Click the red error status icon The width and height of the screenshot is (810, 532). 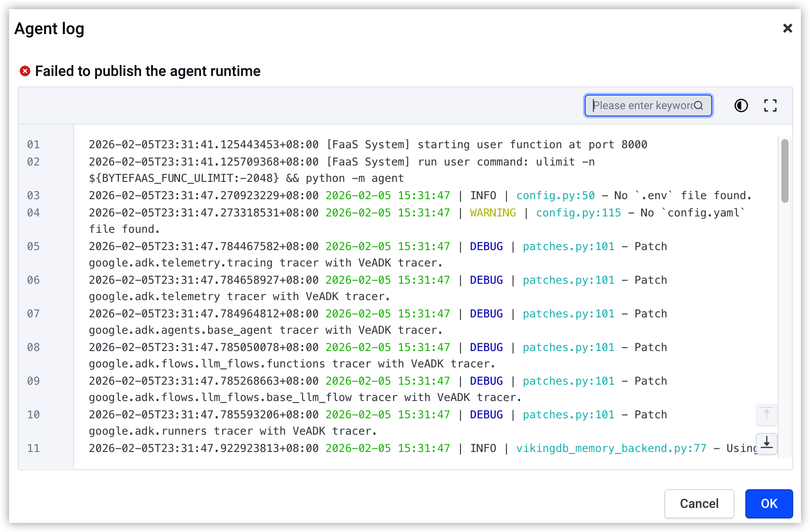pos(25,71)
